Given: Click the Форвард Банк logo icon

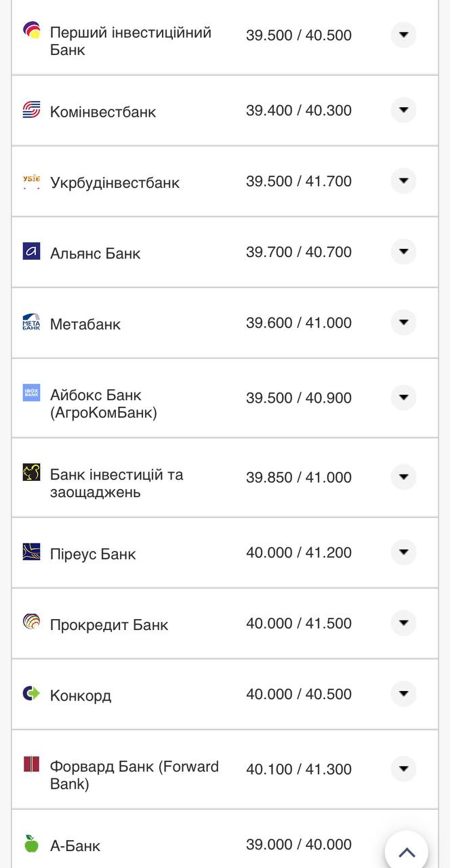Looking at the screenshot, I should click(31, 765).
